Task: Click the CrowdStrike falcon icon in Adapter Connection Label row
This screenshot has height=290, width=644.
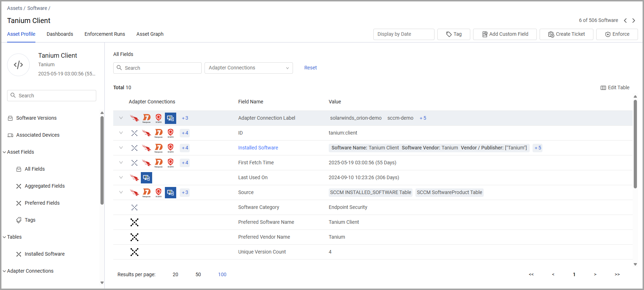Action: tap(134, 118)
